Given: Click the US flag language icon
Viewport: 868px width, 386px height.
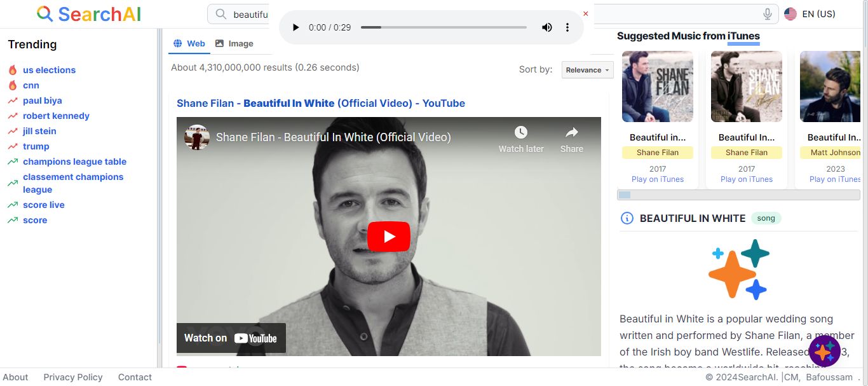Looking at the screenshot, I should 790,14.
